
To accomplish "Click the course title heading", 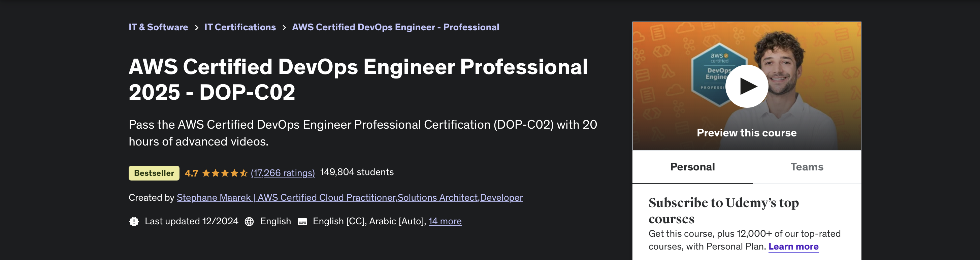I will [358, 79].
